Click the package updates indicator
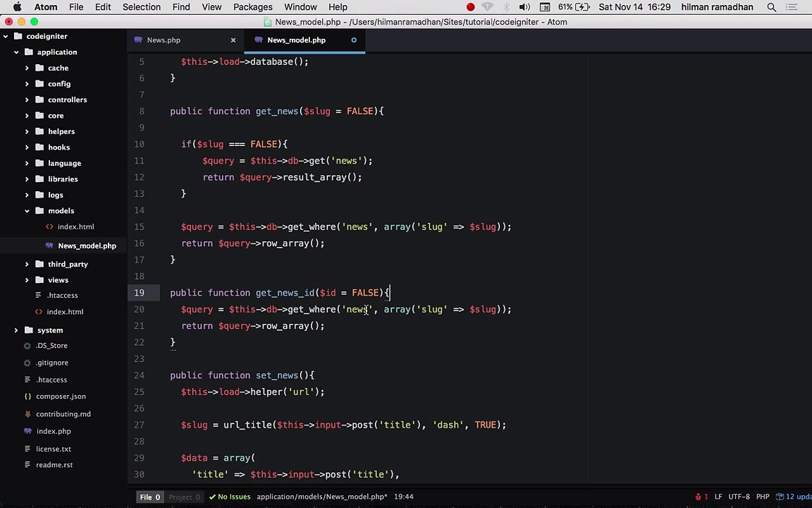This screenshot has height=508, width=812. (794, 497)
